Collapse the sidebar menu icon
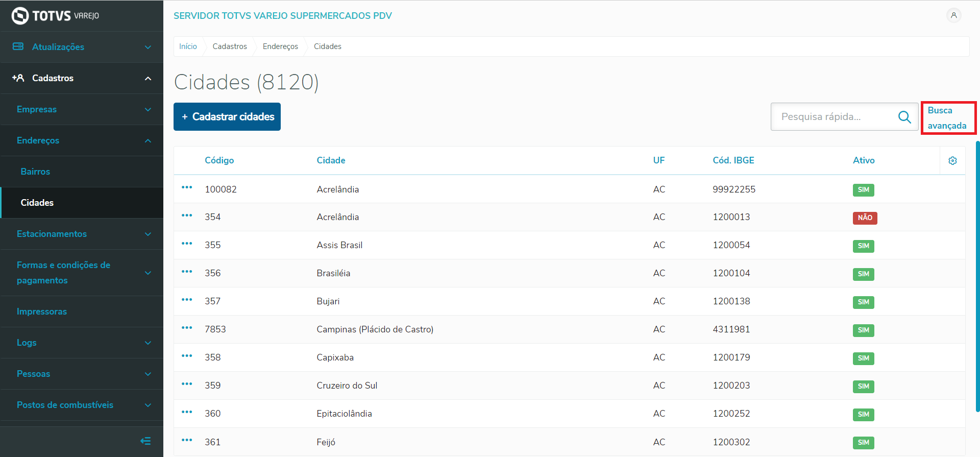 pyautogui.click(x=145, y=441)
